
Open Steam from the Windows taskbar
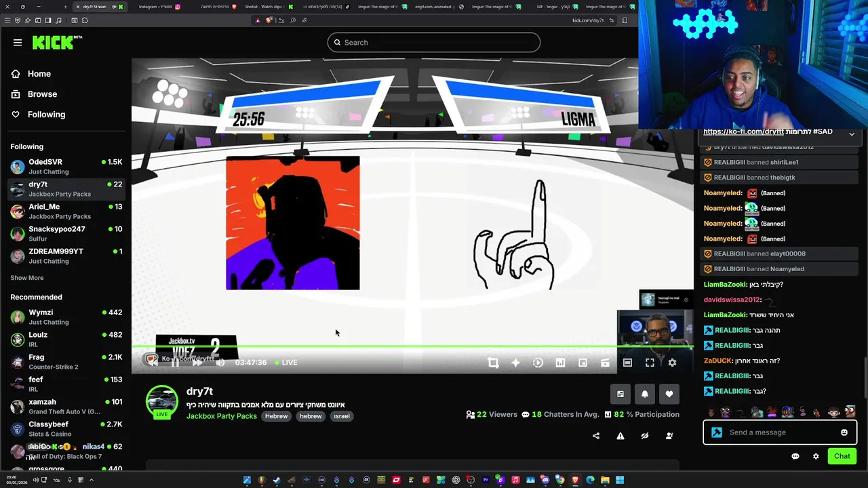[277, 480]
